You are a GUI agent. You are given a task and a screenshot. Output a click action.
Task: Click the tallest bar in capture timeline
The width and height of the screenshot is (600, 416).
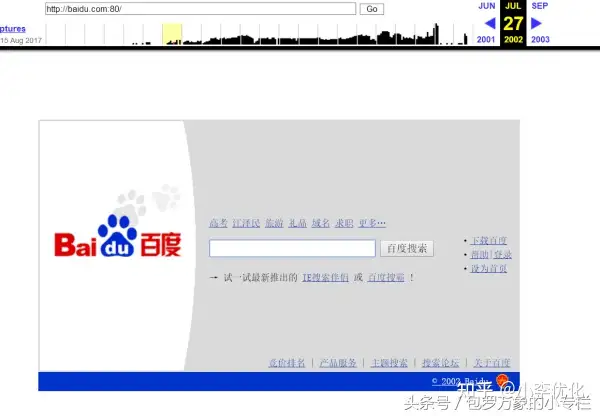pyautogui.click(x=437, y=34)
